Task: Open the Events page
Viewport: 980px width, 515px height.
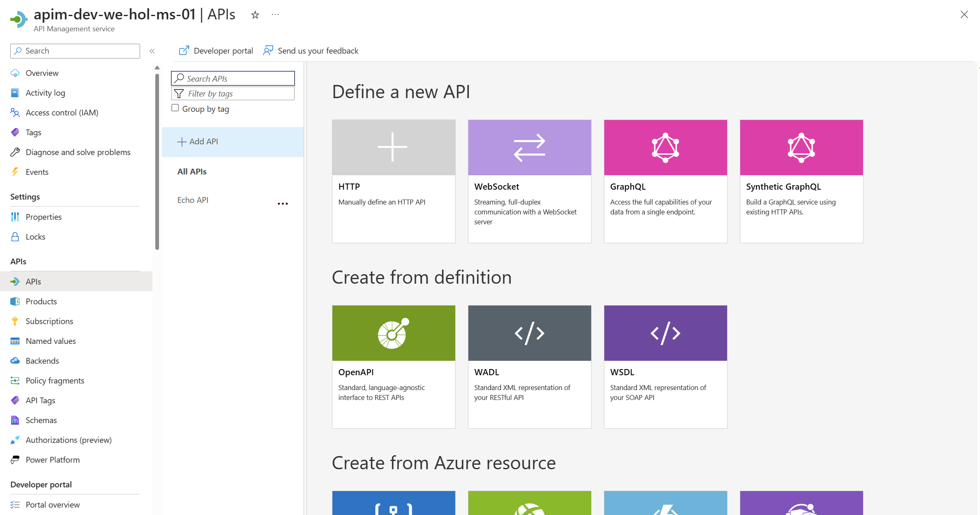Action: click(37, 172)
